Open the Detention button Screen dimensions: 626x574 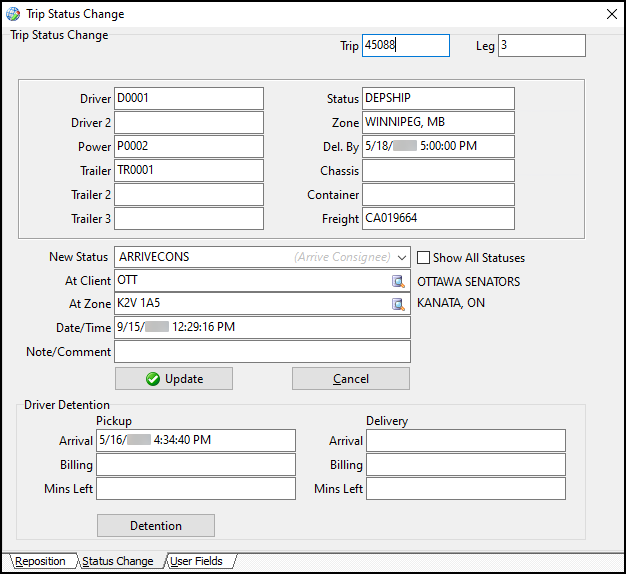click(x=155, y=525)
